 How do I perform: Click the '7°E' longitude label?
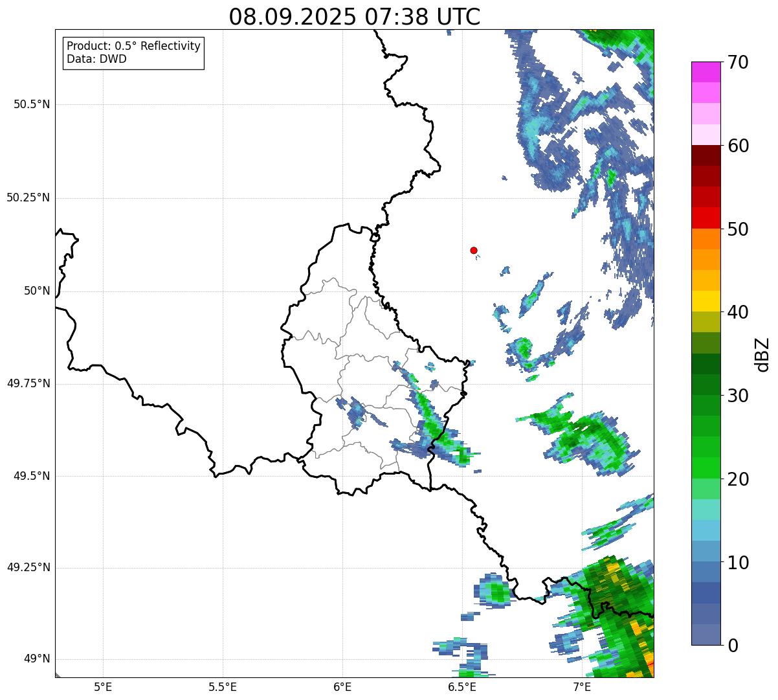[x=582, y=686]
